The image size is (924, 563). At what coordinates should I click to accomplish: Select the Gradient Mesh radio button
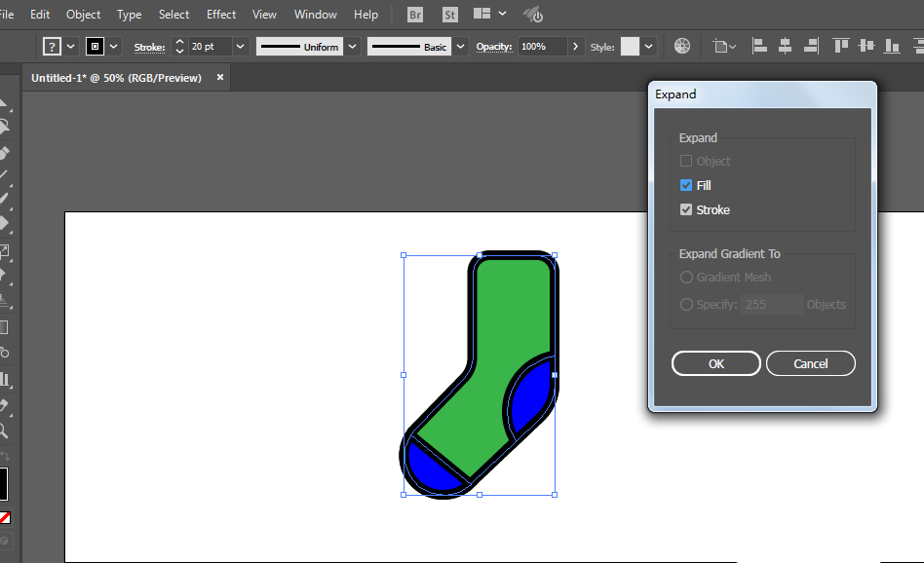tap(686, 277)
